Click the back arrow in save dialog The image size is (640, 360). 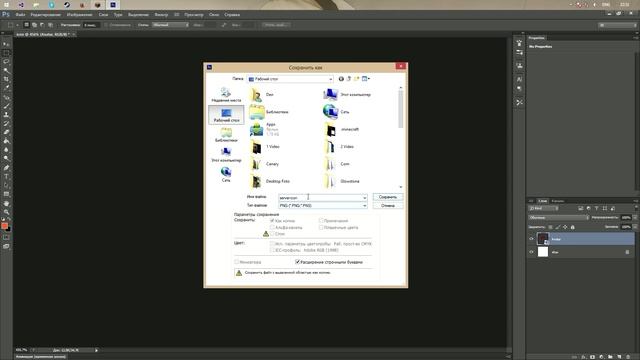coord(341,79)
